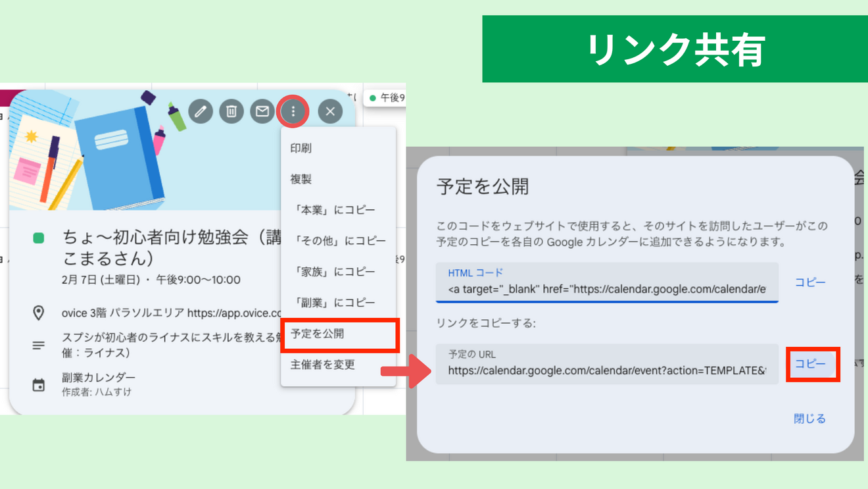Select 主催者を変更 menu entry

pos(338,365)
